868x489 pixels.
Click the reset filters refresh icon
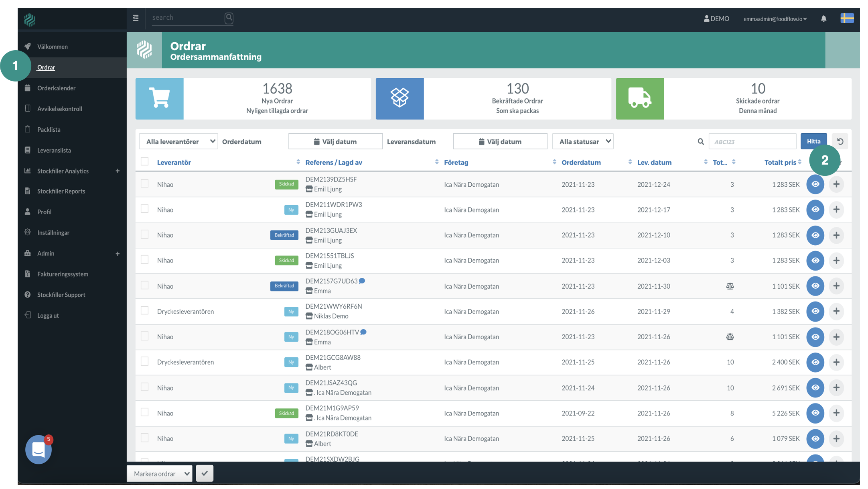pos(840,141)
